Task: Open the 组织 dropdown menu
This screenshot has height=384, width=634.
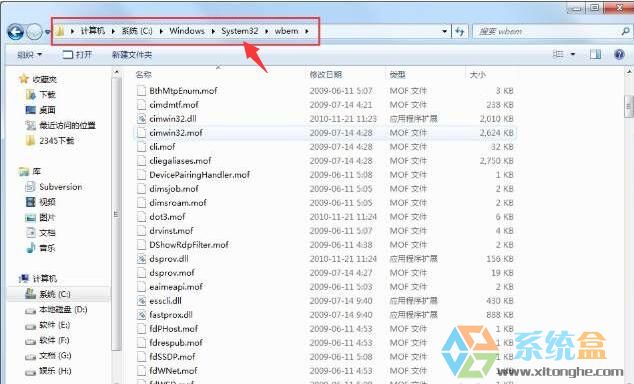Action: (30, 55)
